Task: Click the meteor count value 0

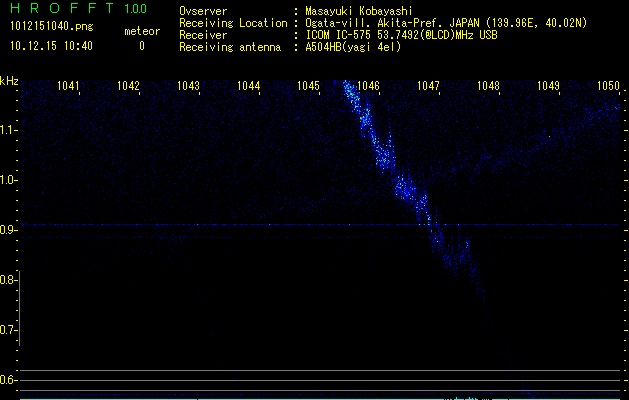Action: pyautogui.click(x=142, y=46)
